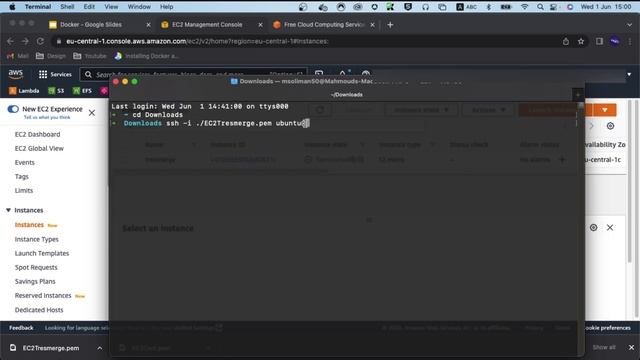Click the Spotlight search icon in menu bar
Image resolution: width=640 pixels, height=360 pixels.
(540, 7)
